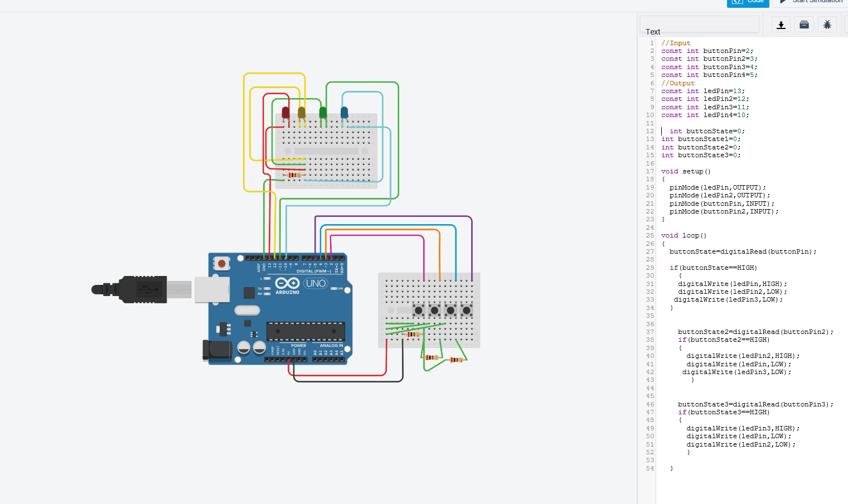
Task: Select the blue LED on the breadboard
Action: tap(344, 112)
